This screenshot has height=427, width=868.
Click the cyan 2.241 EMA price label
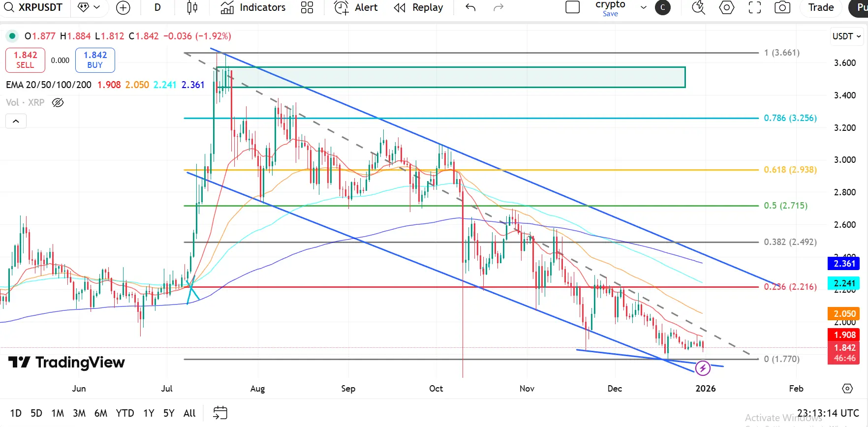click(x=844, y=283)
